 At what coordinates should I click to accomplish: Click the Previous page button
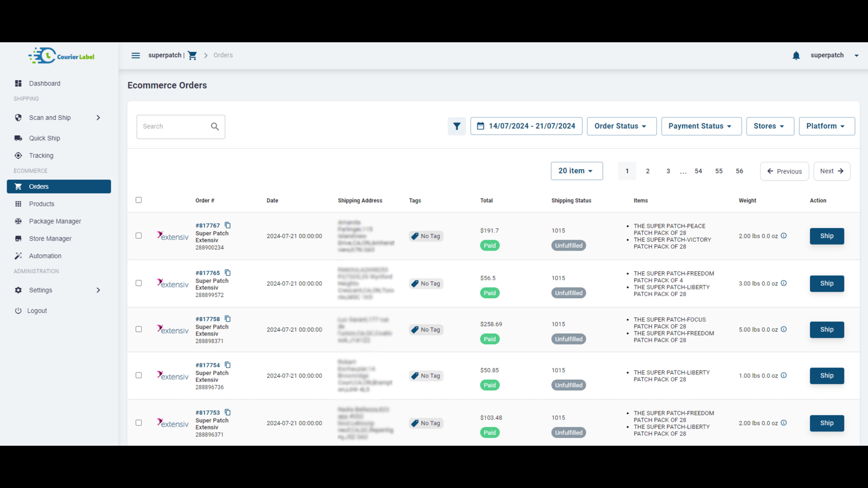[784, 171]
